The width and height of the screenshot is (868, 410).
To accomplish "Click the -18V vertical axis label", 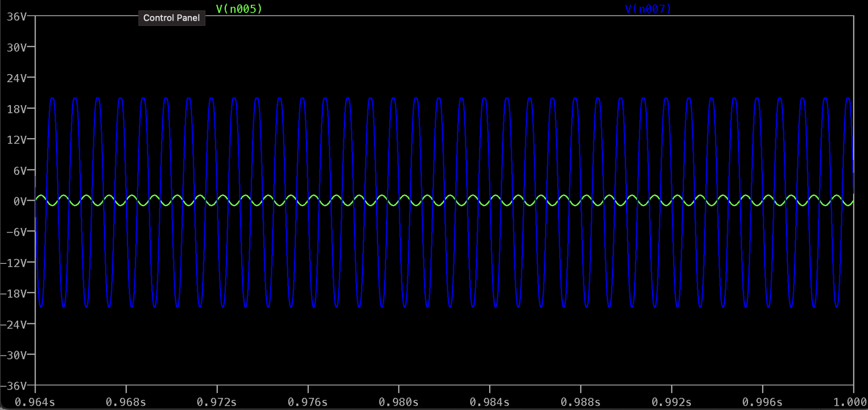I will pos(14,293).
